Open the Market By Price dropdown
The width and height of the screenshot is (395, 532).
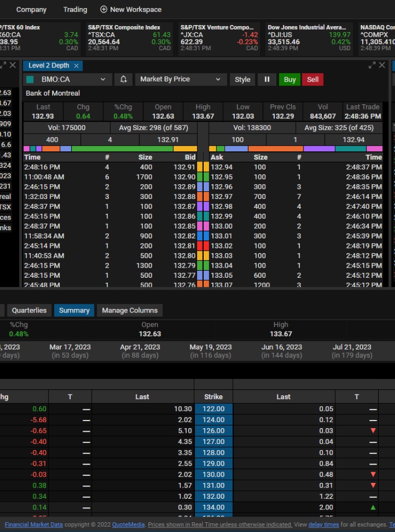coord(181,79)
